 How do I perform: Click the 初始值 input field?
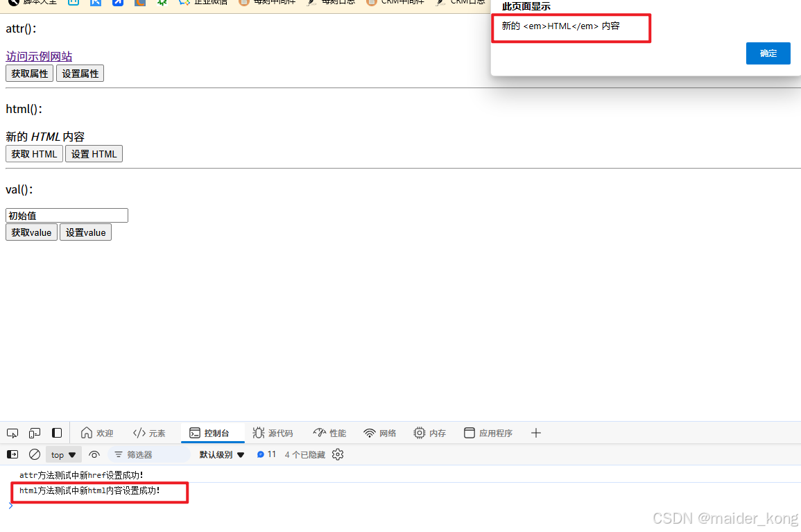[x=66, y=215]
